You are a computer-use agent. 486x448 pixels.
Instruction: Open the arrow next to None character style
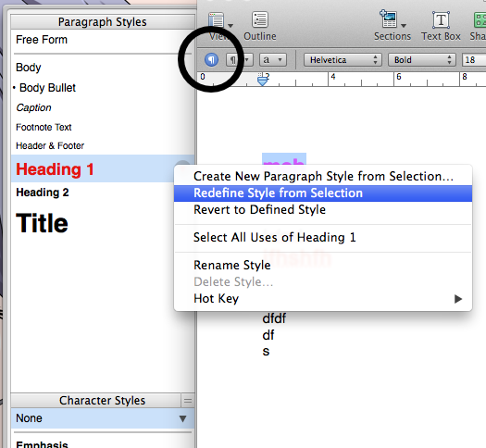tap(182, 419)
